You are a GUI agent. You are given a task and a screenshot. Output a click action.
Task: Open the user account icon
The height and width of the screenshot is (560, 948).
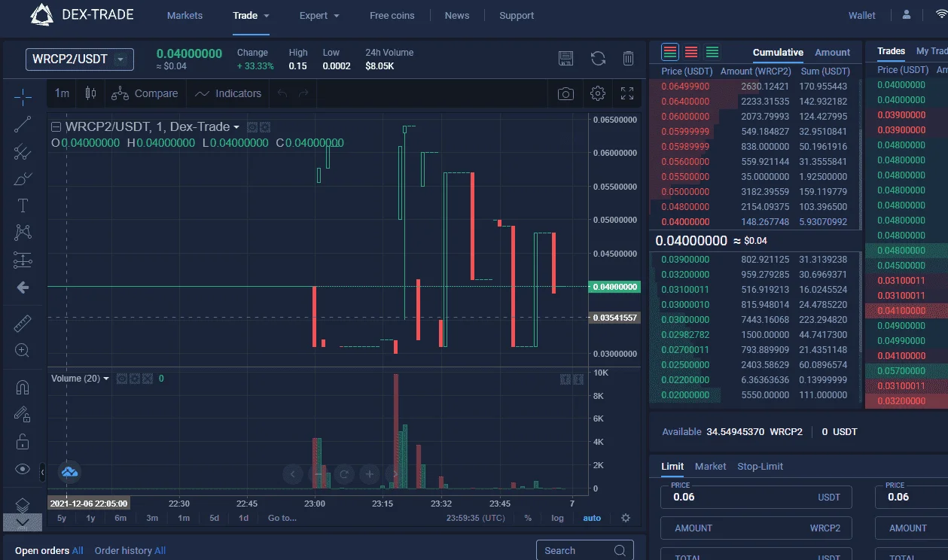point(907,15)
